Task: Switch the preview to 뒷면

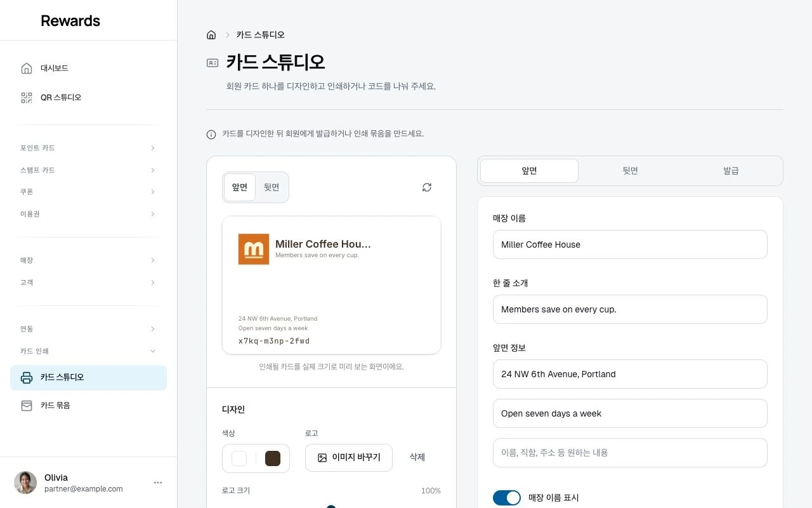Action: 272,187
